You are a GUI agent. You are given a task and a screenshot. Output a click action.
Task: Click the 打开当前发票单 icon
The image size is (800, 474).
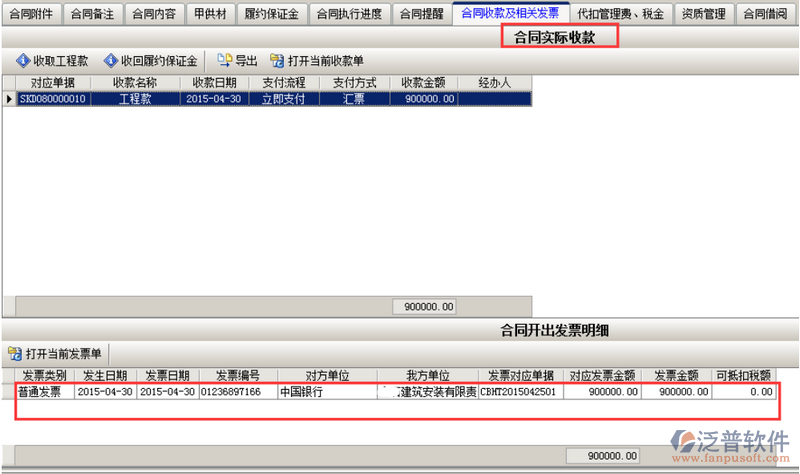tap(15, 354)
